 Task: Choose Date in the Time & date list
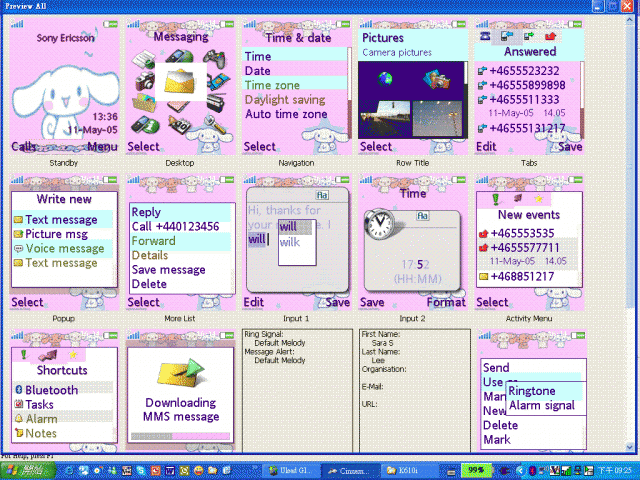(295, 71)
